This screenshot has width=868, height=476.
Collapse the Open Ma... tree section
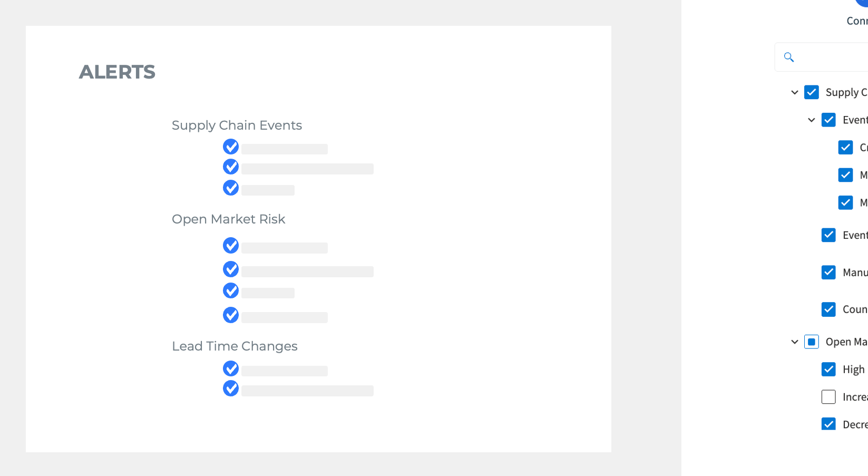tap(795, 342)
